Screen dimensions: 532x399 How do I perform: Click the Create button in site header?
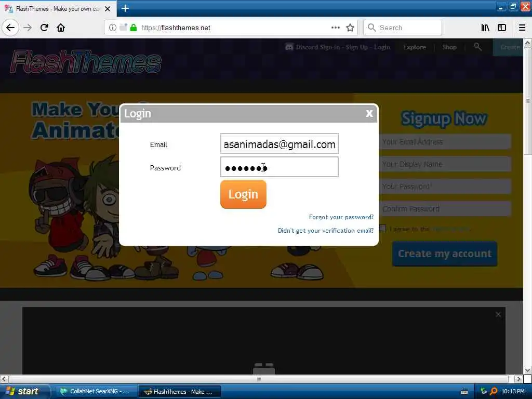point(508,47)
